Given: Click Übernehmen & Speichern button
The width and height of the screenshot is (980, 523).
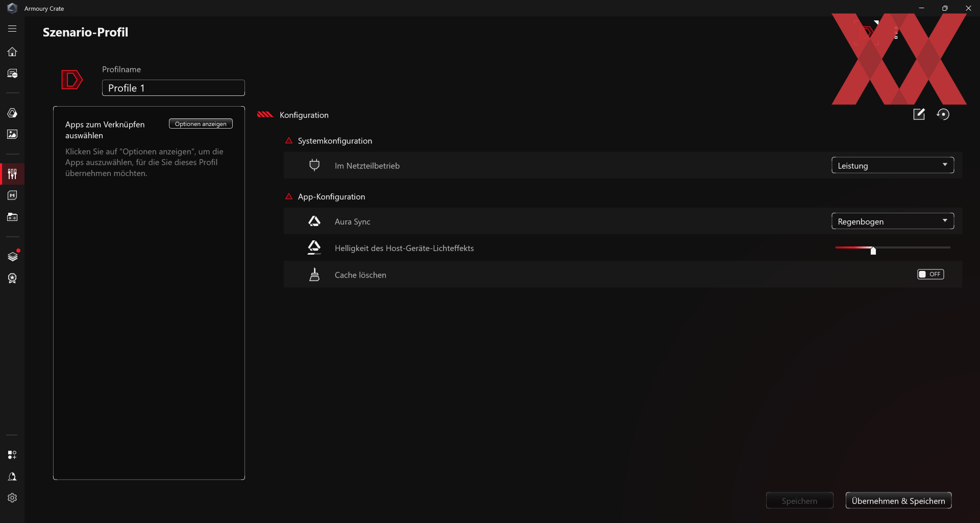Looking at the screenshot, I should [x=898, y=501].
